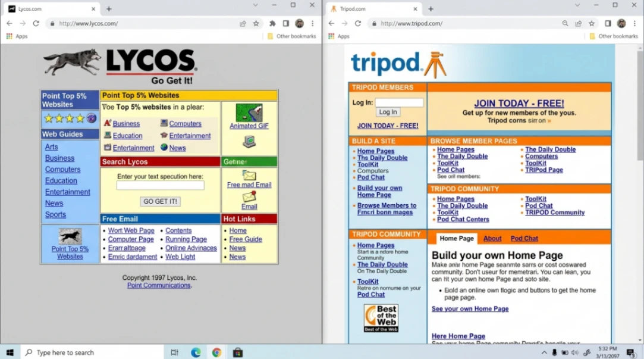Click the computer icon below Animated GIF
The image size is (644, 359).
(250, 141)
